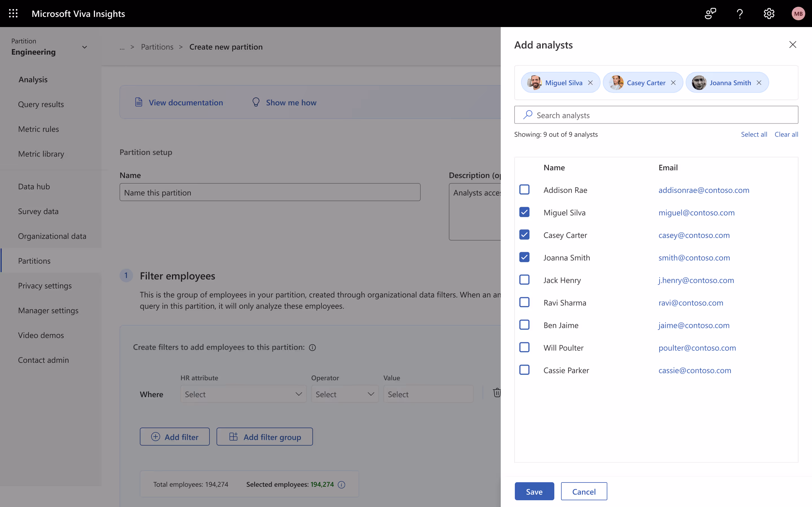
Task: Click the info icon next to partition filters
Action: click(x=312, y=347)
